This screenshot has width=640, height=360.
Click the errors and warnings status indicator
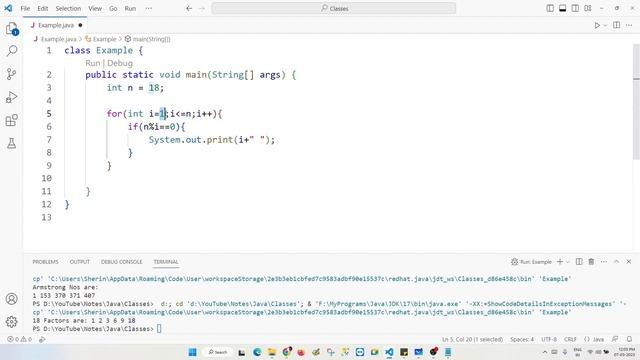(x=19, y=339)
